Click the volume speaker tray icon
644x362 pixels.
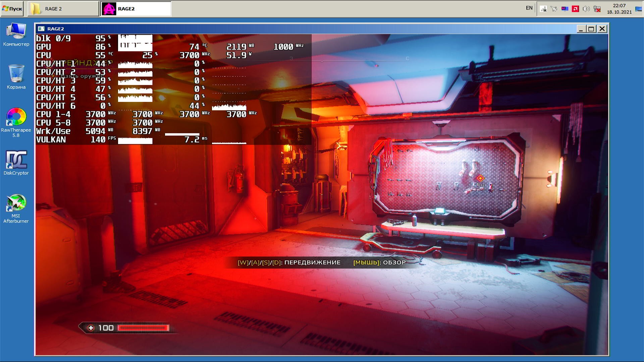click(586, 9)
